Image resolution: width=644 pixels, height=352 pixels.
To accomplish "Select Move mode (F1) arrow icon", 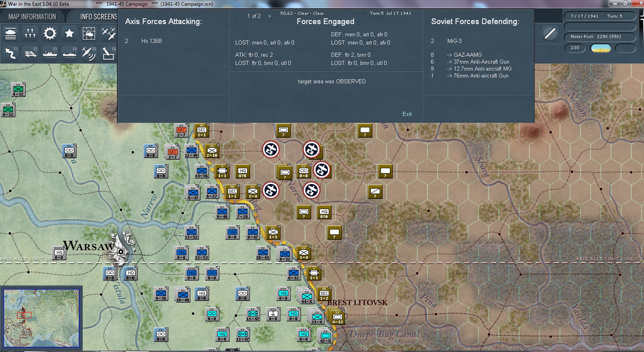I will click(x=11, y=53).
